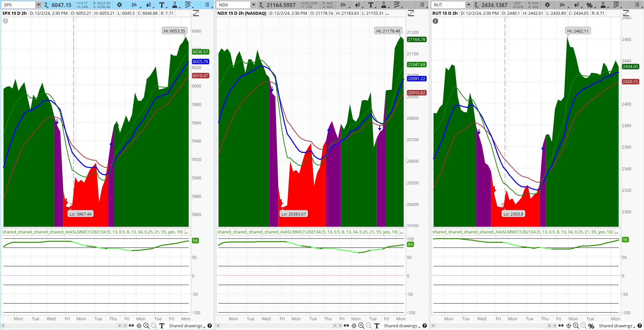Viewport: 644px width, 330px height.
Task: Click the double-arrow fit icon below the SPX chart
Action: click(131, 326)
